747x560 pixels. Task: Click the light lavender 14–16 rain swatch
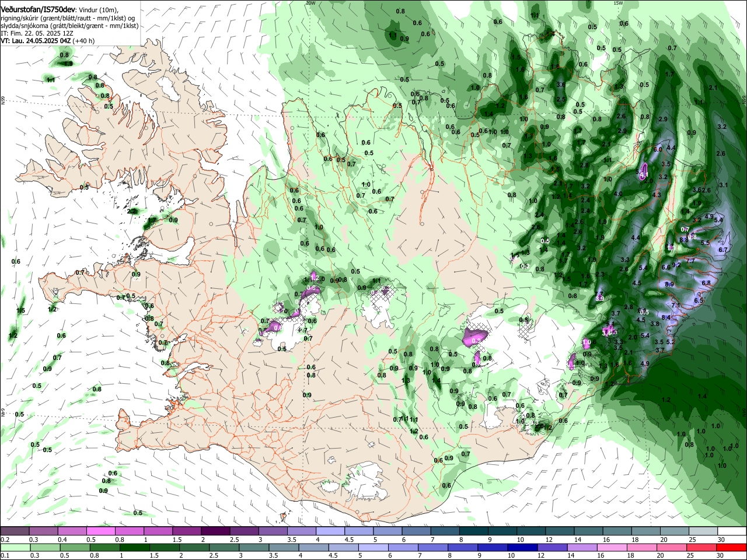[582, 547]
